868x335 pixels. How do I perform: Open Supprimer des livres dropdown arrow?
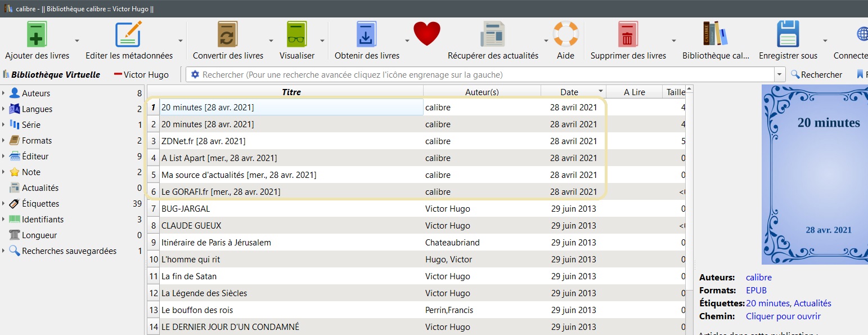tap(673, 41)
